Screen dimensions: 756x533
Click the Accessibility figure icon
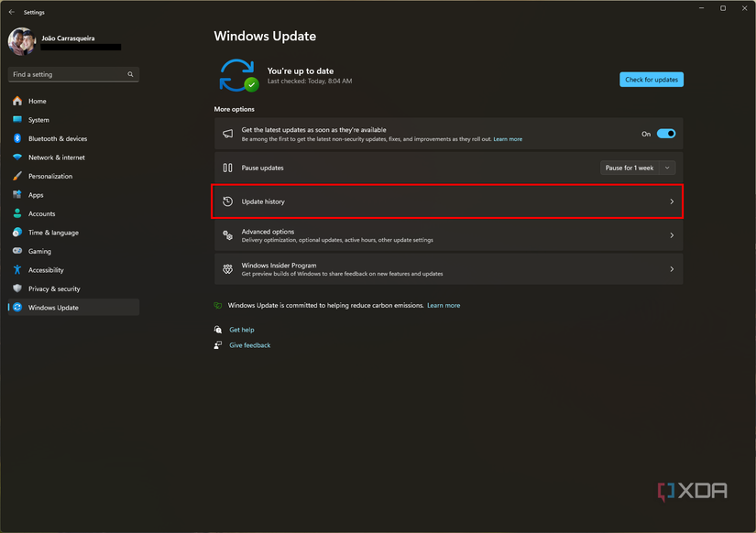click(17, 270)
